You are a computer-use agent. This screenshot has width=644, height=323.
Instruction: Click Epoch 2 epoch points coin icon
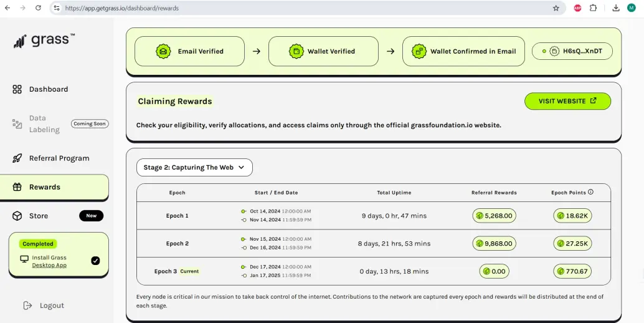click(x=561, y=244)
